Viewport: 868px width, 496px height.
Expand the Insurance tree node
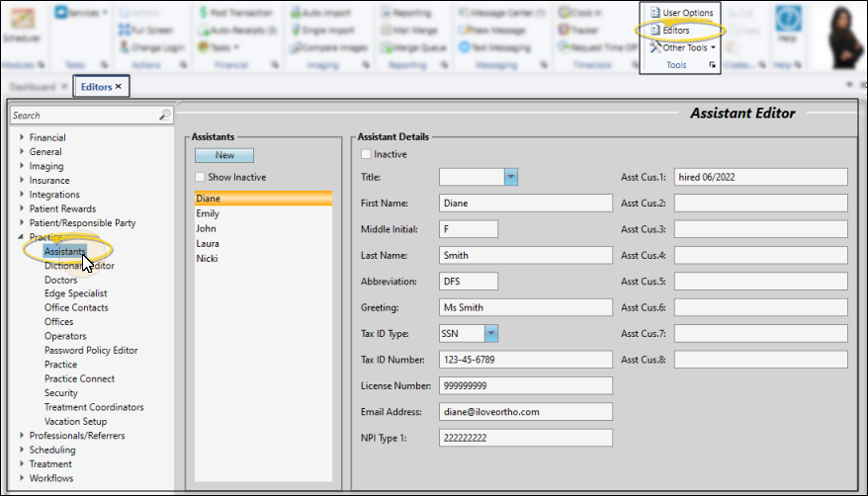(22, 180)
